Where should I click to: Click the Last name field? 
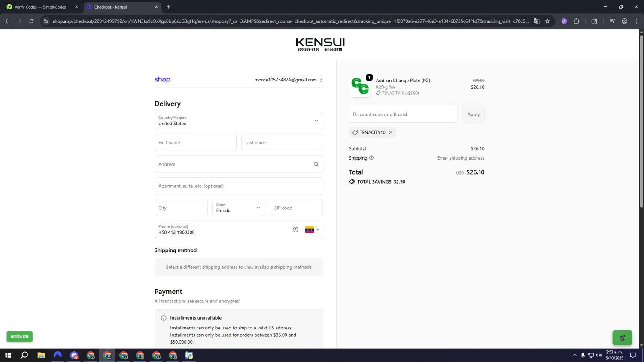282,142
